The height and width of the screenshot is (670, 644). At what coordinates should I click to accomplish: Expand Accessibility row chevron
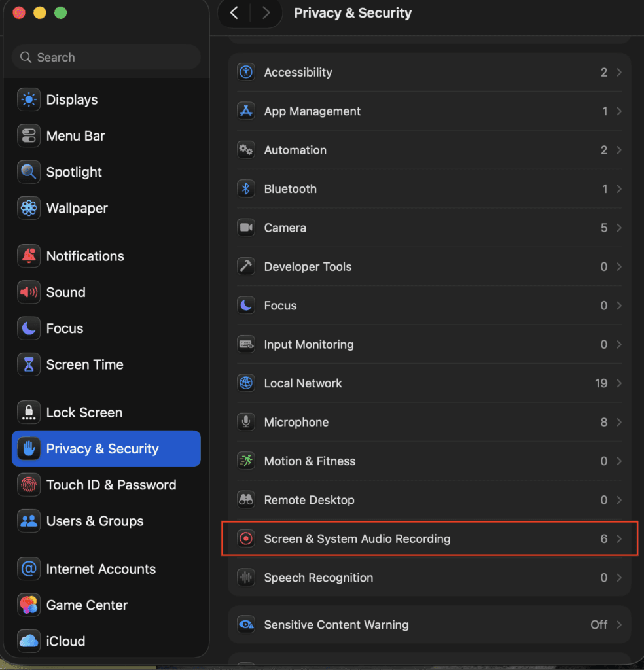point(618,72)
